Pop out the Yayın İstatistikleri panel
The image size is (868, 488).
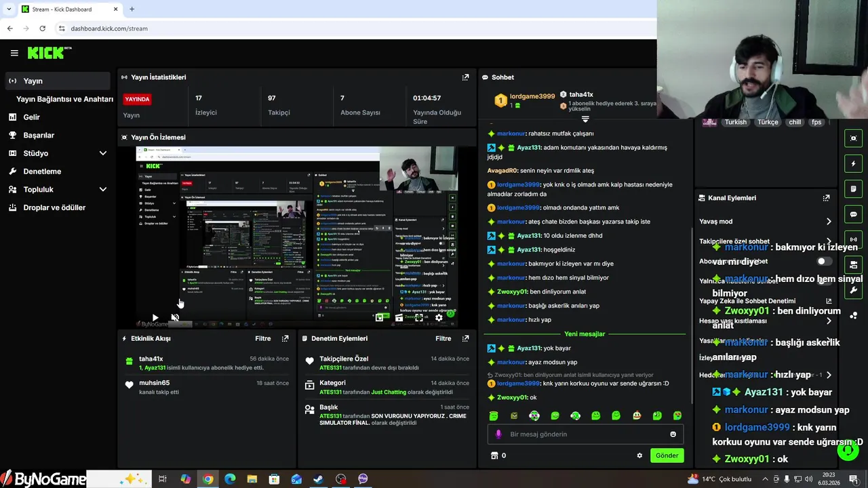(x=465, y=77)
